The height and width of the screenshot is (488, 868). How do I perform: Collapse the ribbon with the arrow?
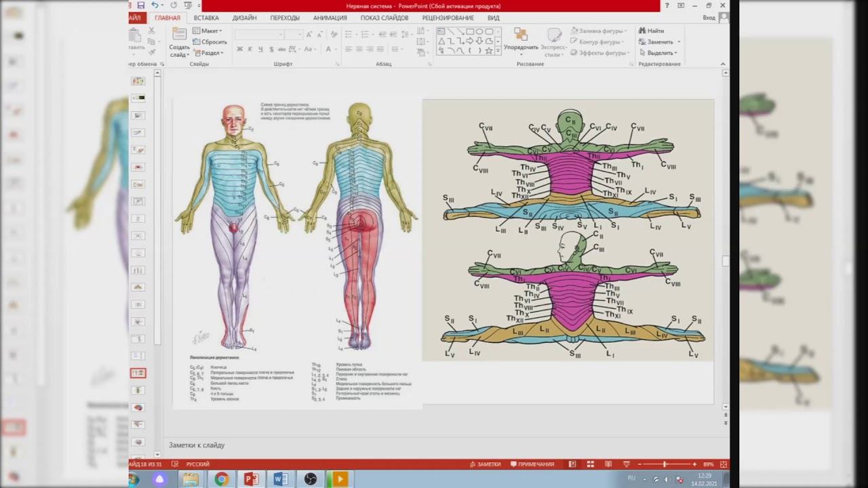[x=723, y=64]
